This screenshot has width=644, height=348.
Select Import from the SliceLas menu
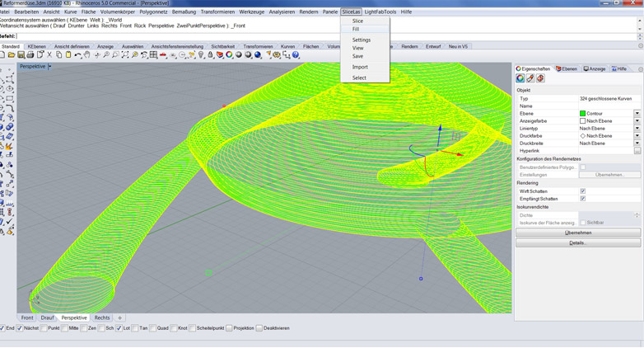360,67
